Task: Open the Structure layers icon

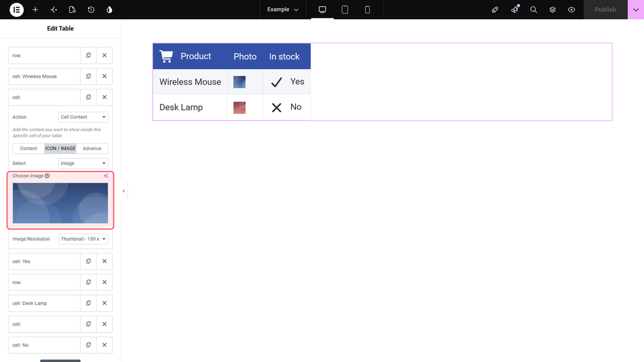Action: (x=552, y=10)
